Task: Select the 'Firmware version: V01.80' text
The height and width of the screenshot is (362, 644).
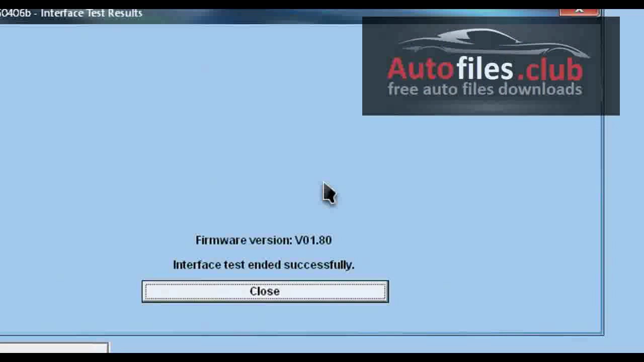Action: point(264,240)
